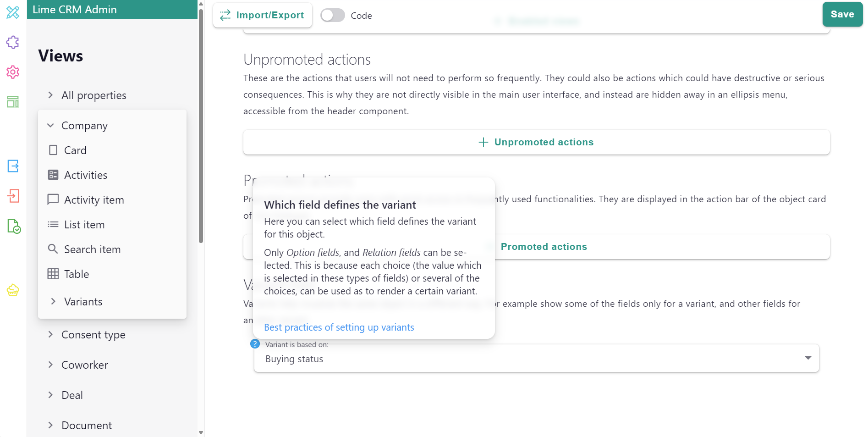Screen dimensions: 868x437
Task: Open Best practices of setting up variants link
Action: click(339, 327)
